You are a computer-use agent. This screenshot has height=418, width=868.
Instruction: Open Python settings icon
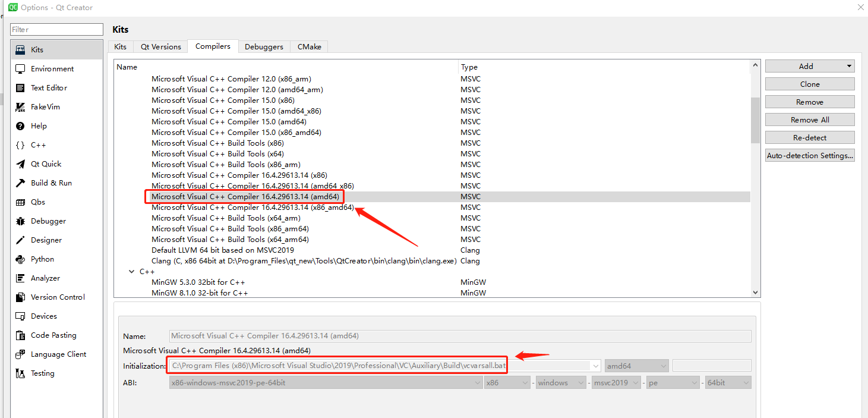(x=20, y=259)
